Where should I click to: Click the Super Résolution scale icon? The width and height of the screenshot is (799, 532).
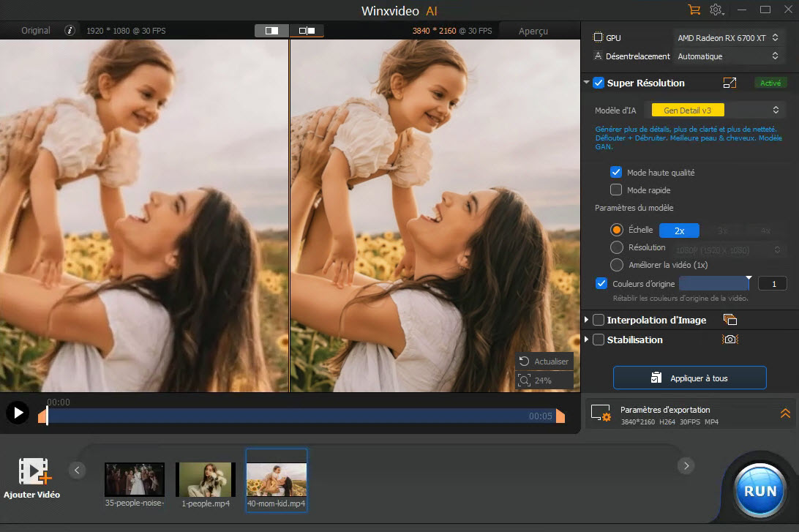click(x=729, y=83)
